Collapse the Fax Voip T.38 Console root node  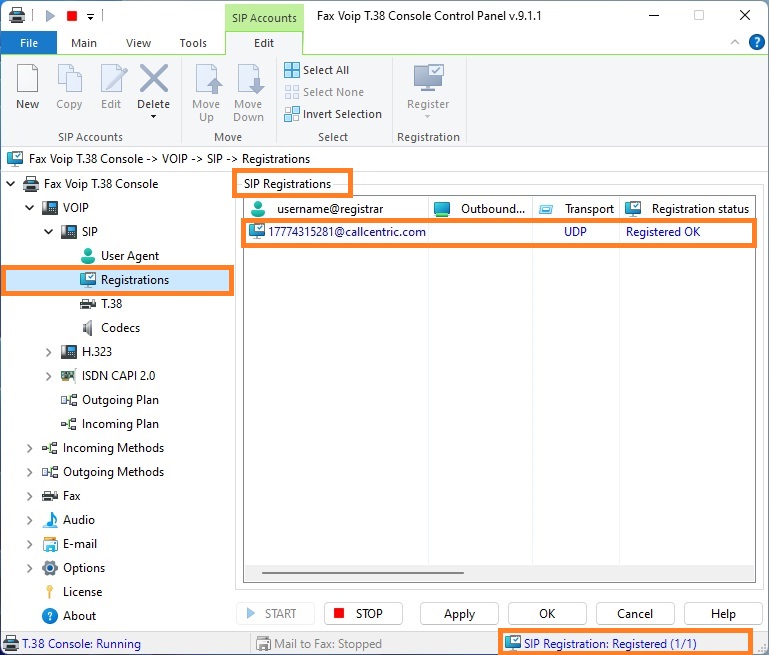pos(11,184)
